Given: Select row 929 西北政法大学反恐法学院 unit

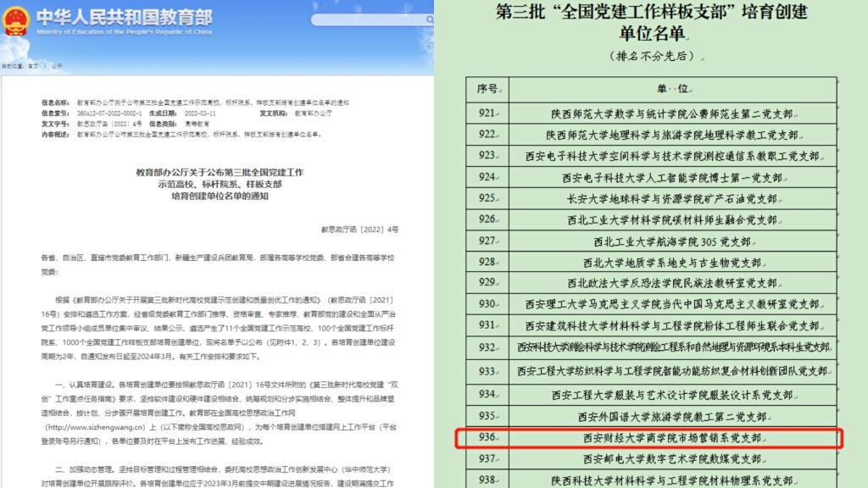Looking at the screenshot, I should (672, 283).
